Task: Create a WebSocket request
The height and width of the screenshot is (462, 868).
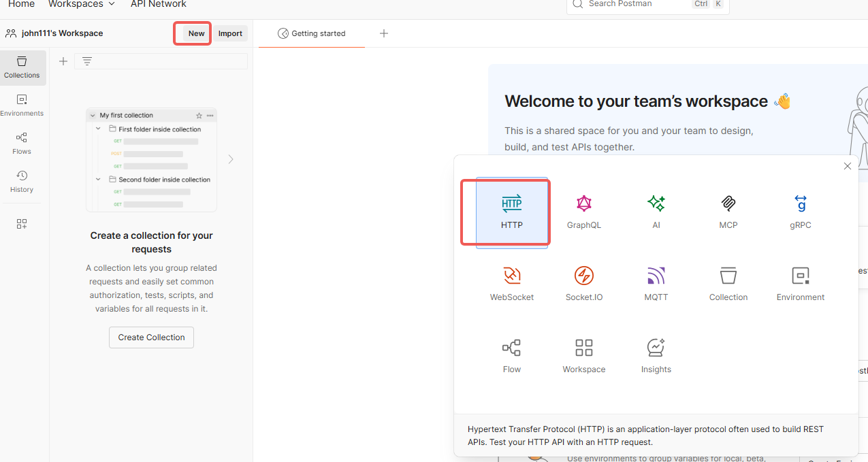Action: coord(511,284)
